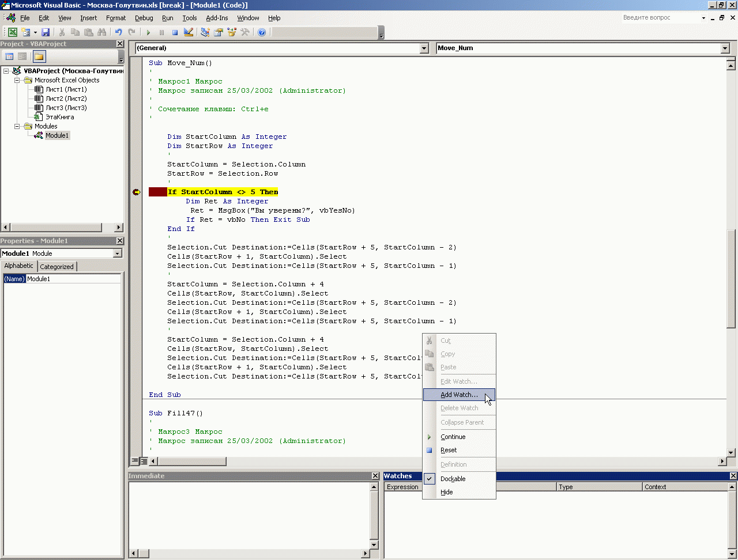Expand the (General) object dropdown

424,48
